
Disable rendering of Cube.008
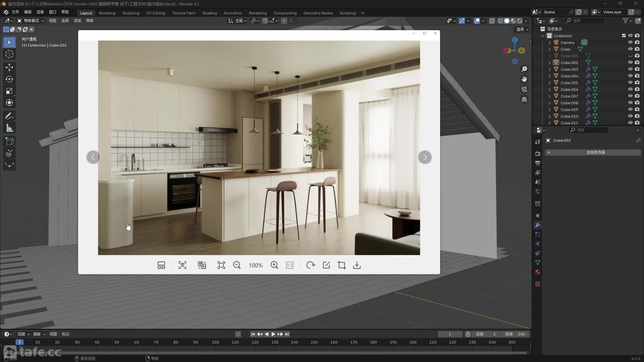pyautogui.click(x=637, y=103)
